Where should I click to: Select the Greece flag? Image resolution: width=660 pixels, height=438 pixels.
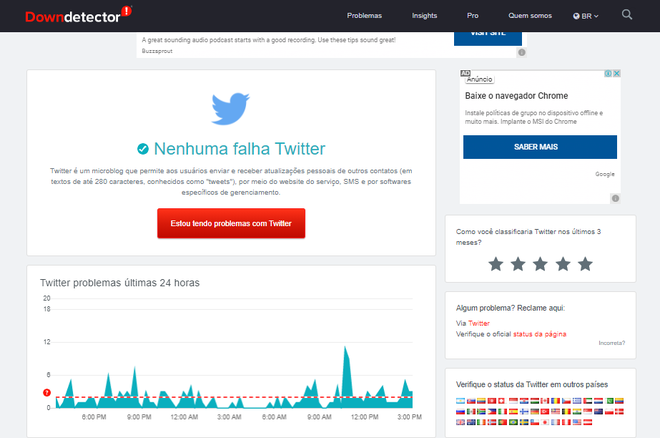577,401
